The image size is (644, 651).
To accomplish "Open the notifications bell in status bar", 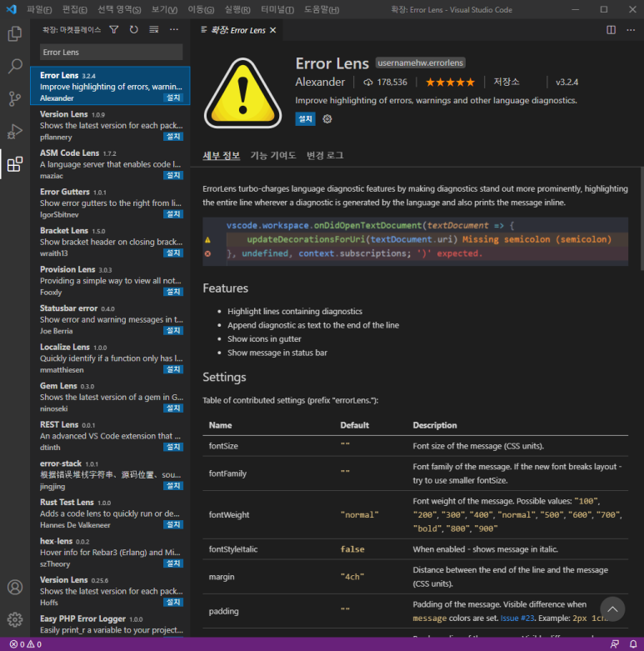I will (633, 644).
